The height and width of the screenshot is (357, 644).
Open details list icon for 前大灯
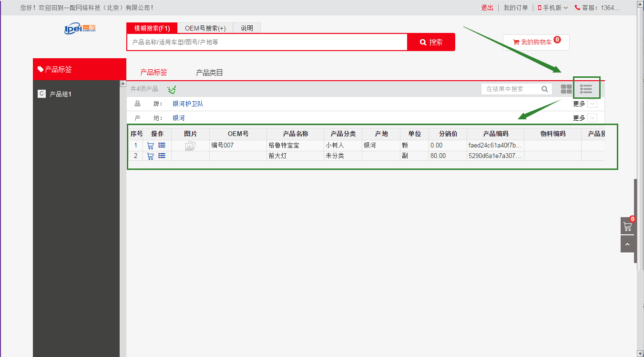pos(162,156)
